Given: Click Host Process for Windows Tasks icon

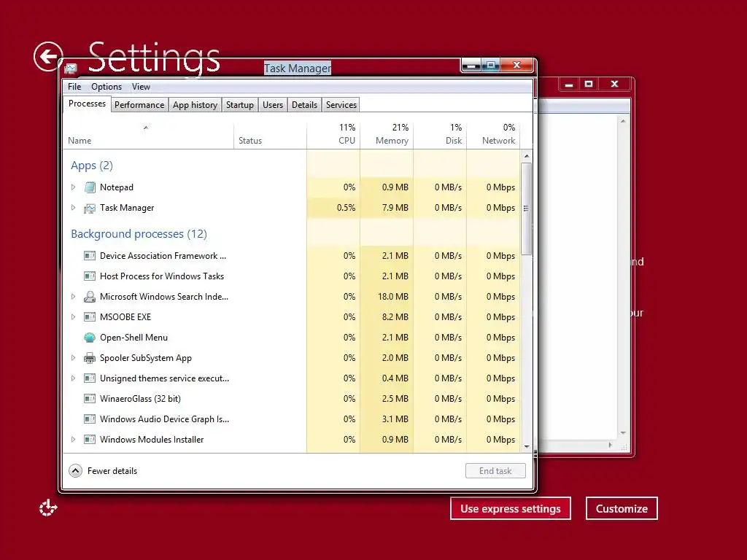Looking at the screenshot, I should pyautogui.click(x=90, y=276).
